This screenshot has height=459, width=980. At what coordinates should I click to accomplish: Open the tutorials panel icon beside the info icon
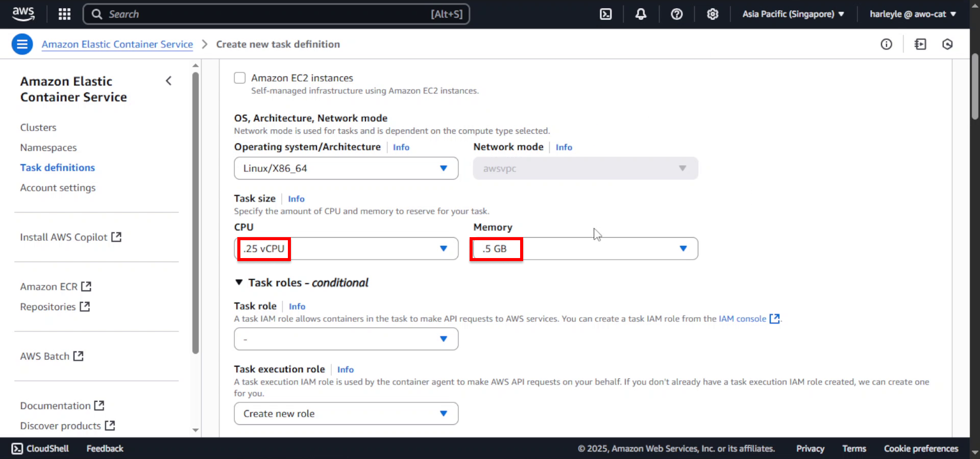920,44
